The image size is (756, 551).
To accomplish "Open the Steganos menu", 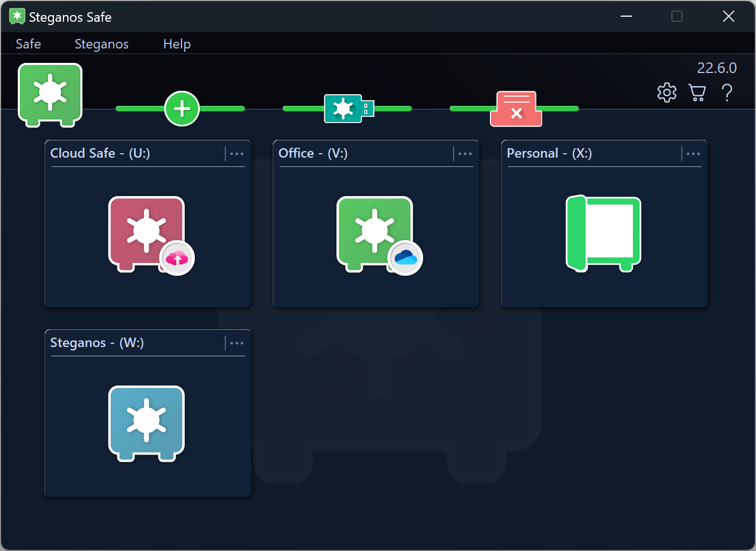I will tap(101, 44).
